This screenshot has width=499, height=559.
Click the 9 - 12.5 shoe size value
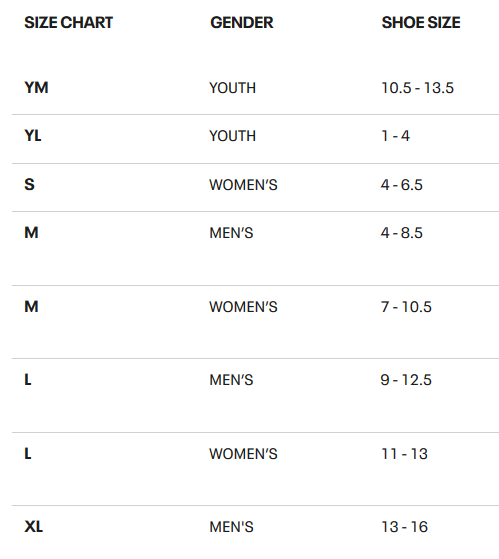click(x=406, y=380)
